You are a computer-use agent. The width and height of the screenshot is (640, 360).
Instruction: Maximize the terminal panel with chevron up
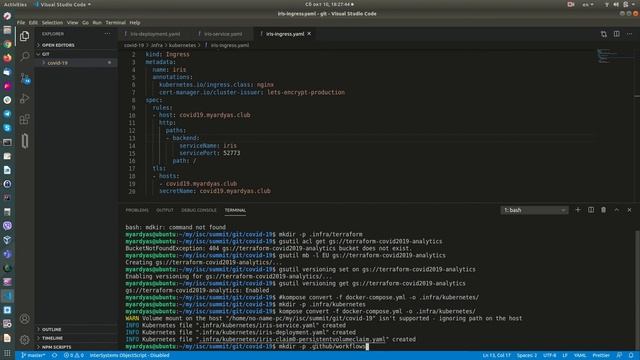pos(616,210)
